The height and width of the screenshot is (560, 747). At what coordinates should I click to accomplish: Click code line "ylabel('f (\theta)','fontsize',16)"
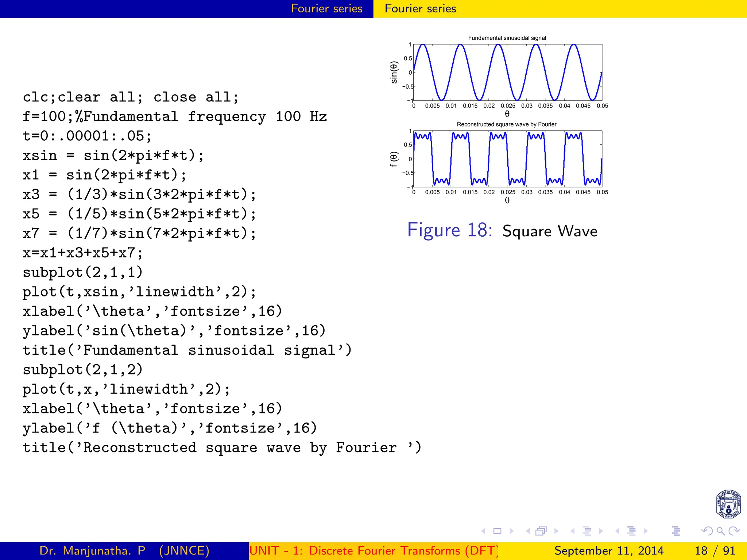click(170, 428)
